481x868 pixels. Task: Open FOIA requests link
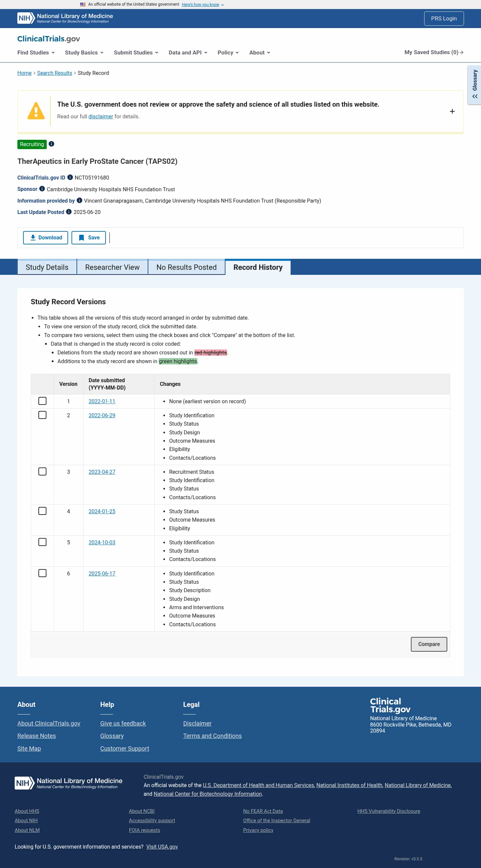144,830
